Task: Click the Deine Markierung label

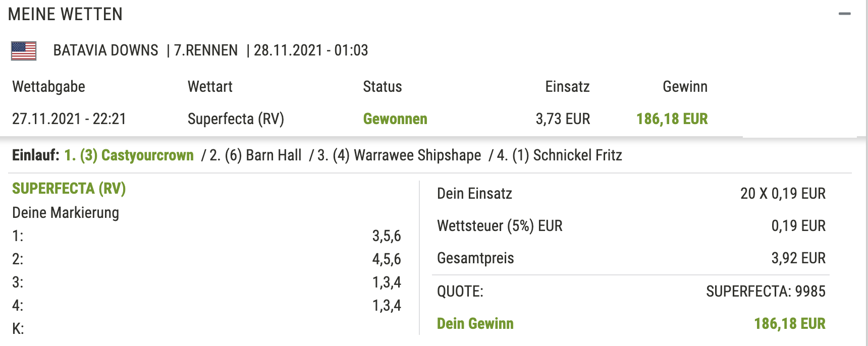Action: 66,213
